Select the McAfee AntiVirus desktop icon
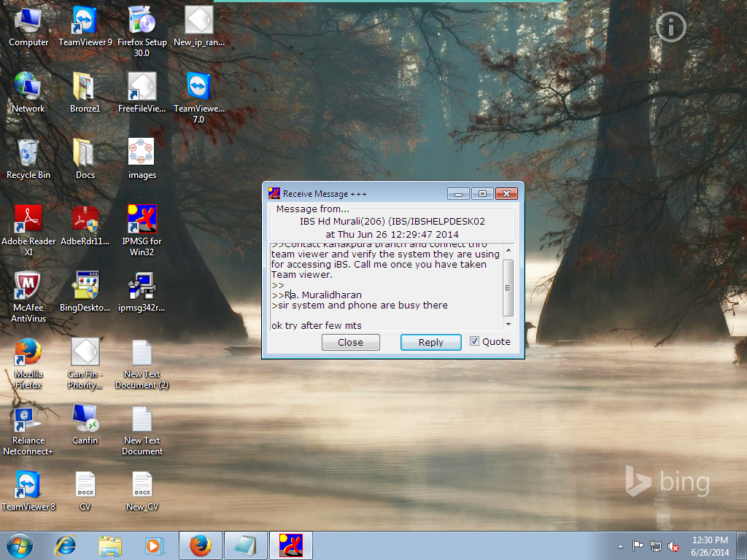Screen dimensions: 747x560 click(x=28, y=297)
